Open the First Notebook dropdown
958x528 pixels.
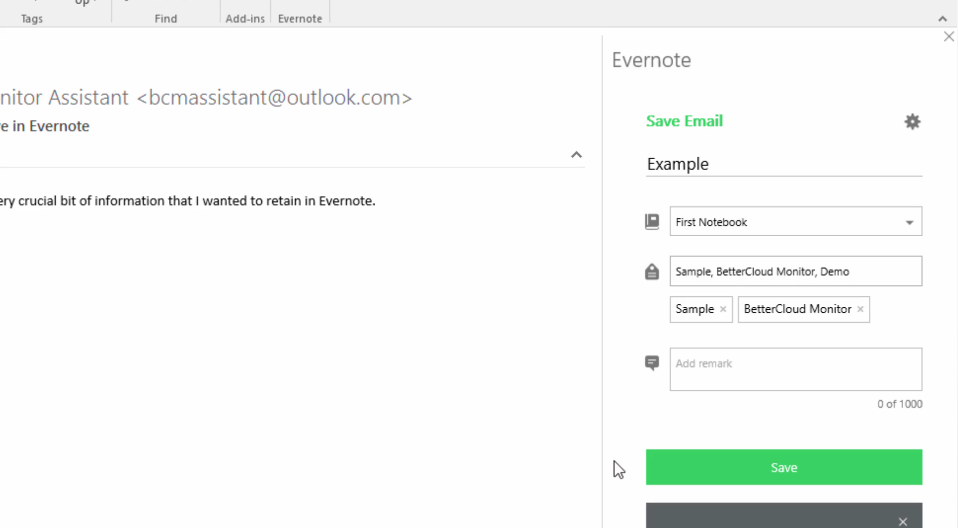pos(909,222)
